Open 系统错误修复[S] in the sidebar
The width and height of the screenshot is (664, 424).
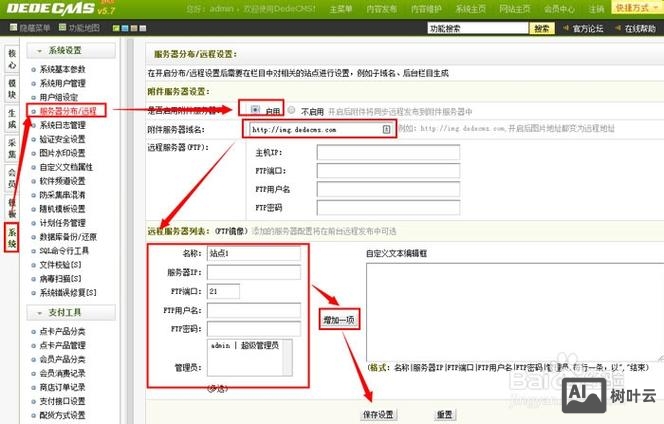68,292
